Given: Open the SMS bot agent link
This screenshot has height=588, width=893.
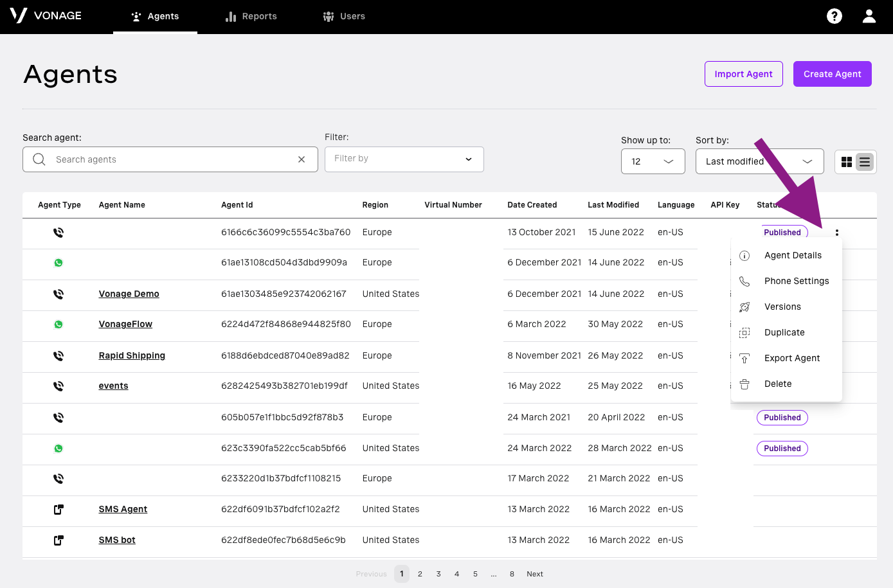Looking at the screenshot, I should click(117, 540).
